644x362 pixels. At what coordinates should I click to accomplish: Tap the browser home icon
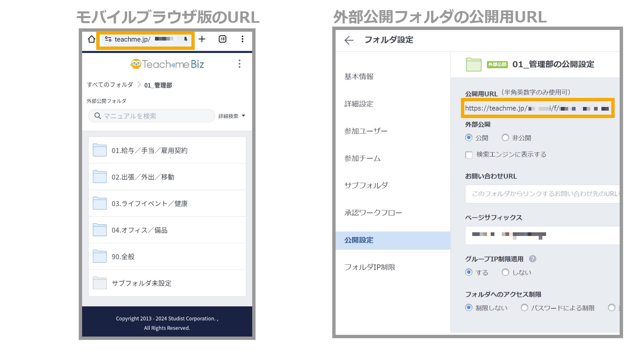pos(91,39)
